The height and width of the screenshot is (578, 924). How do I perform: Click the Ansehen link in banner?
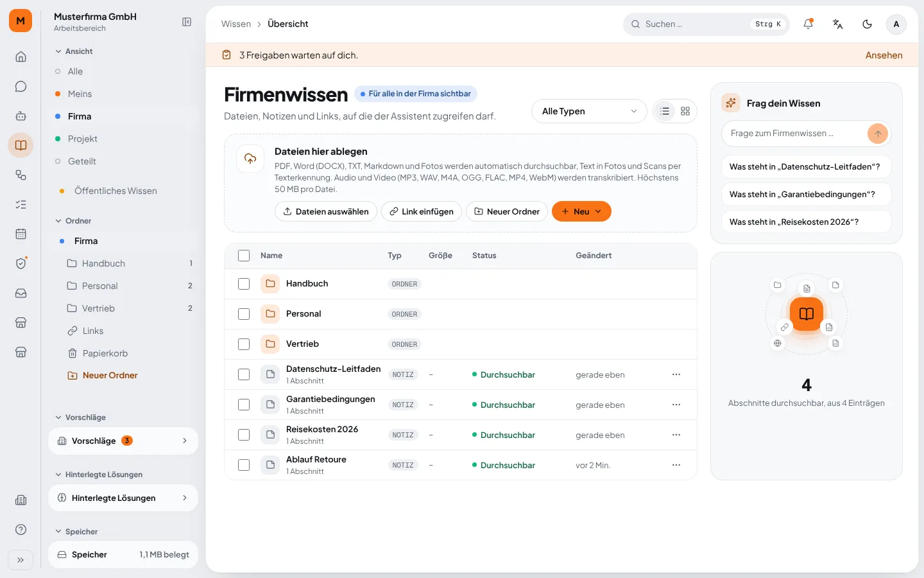pyautogui.click(x=884, y=55)
